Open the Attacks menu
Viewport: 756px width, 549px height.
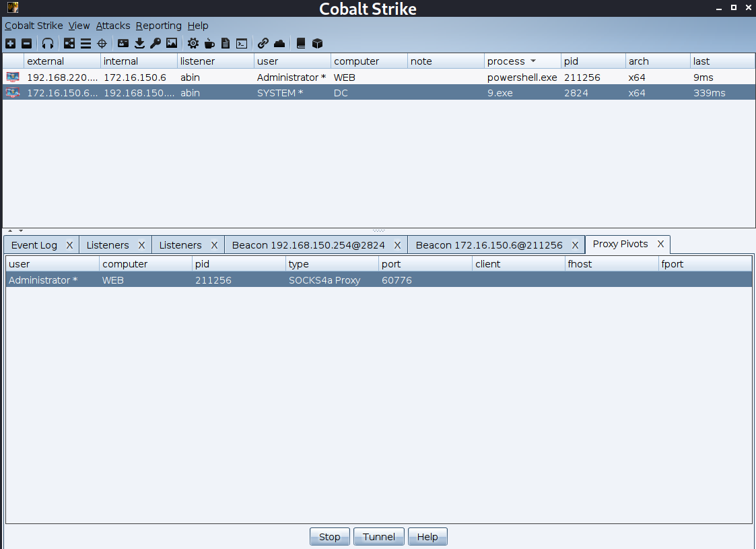[x=113, y=26]
